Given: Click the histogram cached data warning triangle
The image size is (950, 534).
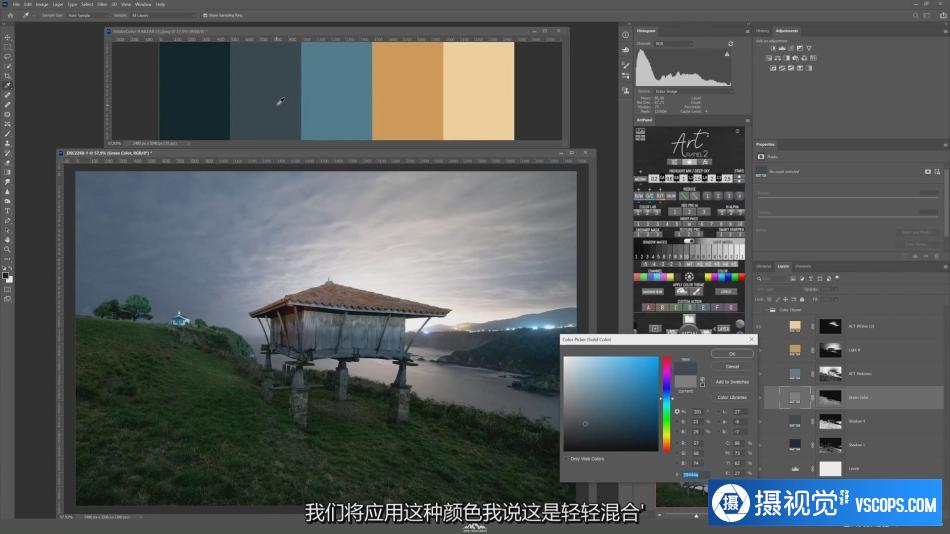Looking at the screenshot, I should [727, 54].
